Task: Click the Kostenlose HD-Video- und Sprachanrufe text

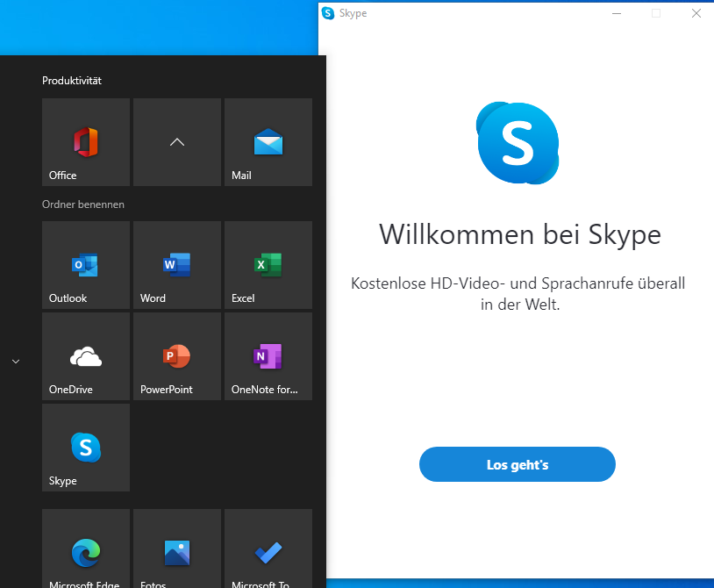Action: click(x=518, y=294)
